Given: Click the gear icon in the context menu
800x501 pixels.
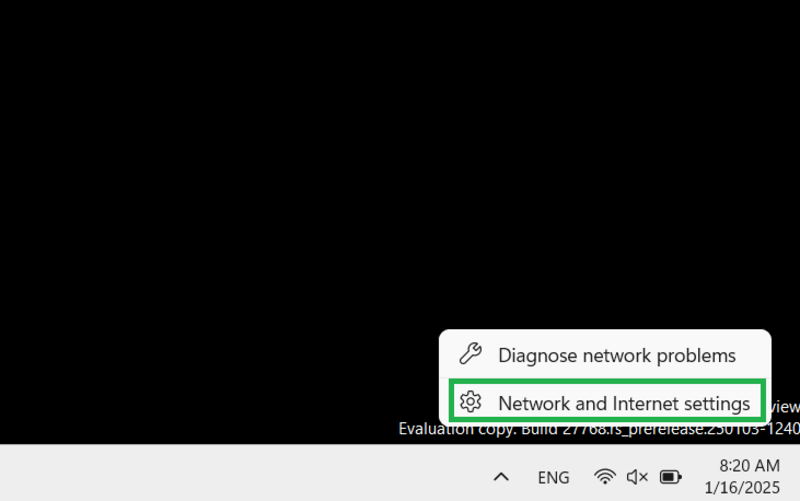Looking at the screenshot, I should (x=470, y=402).
